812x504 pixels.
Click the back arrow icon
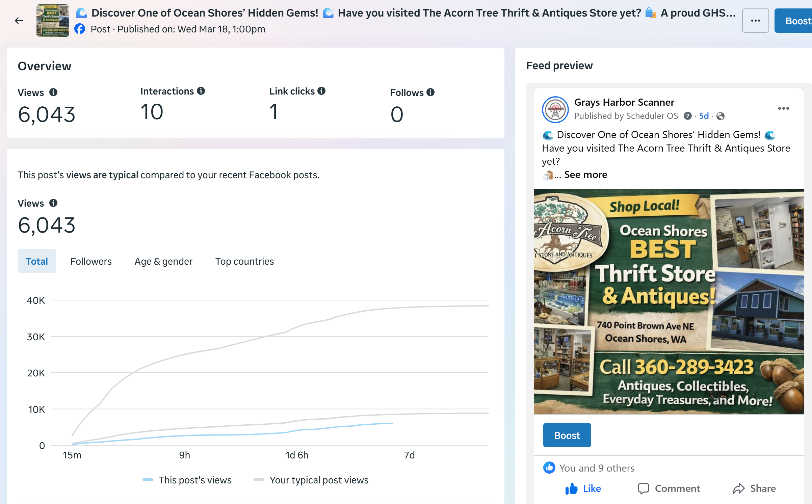(x=19, y=21)
